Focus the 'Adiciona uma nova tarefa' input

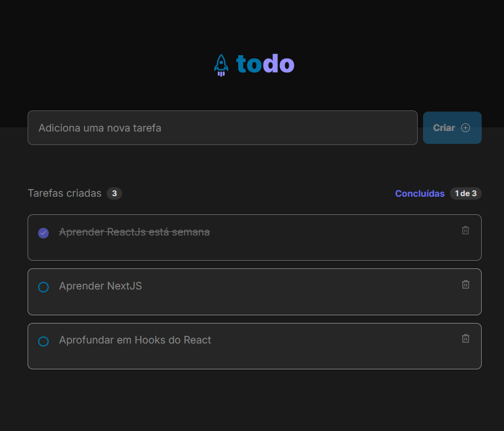[222, 127]
